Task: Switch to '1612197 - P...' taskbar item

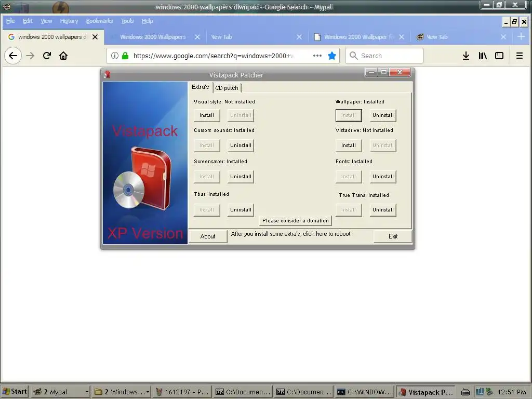Action: [182, 392]
